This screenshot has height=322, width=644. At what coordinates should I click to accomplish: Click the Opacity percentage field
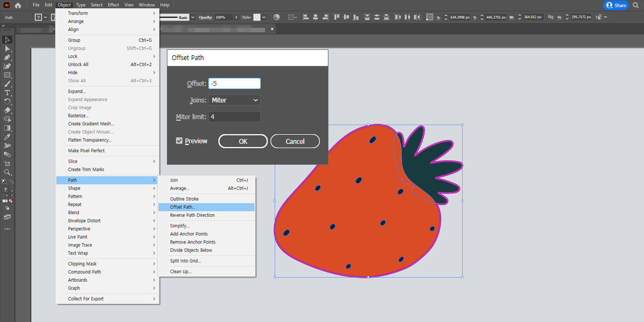[224, 17]
